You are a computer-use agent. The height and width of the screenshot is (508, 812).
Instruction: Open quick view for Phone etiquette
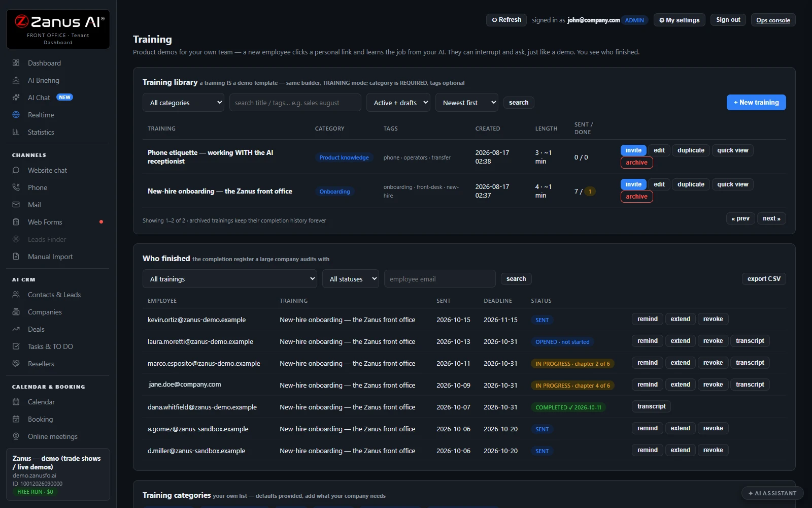pyautogui.click(x=732, y=150)
